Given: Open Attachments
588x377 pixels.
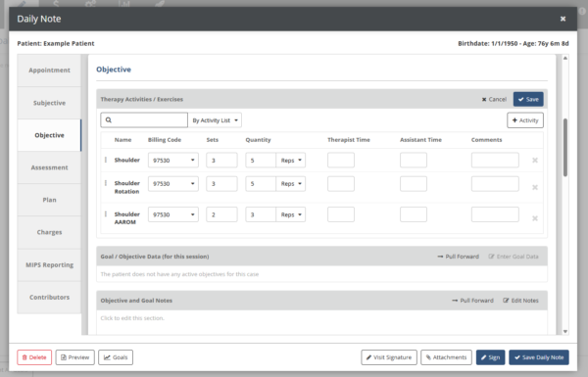Looking at the screenshot, I should pyautogui.click(x=446, y=357).
